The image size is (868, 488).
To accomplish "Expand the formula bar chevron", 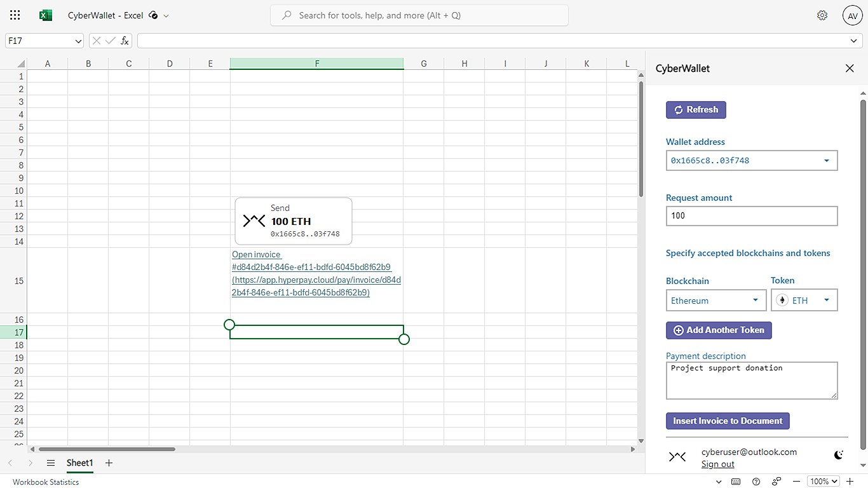I will [x=854, y=41].
